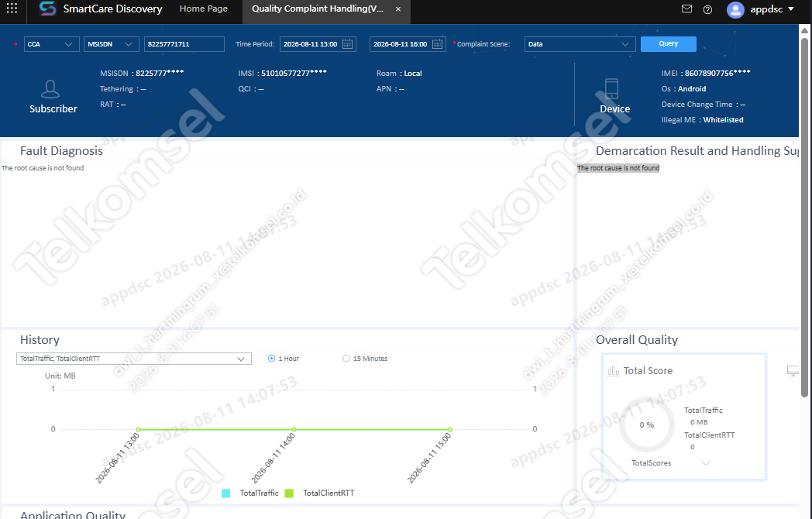Image resolution: width=812 pixels, height=519 pixels.
Task: Click the Subscriber person icon
Action: click(x=50, y=89)
